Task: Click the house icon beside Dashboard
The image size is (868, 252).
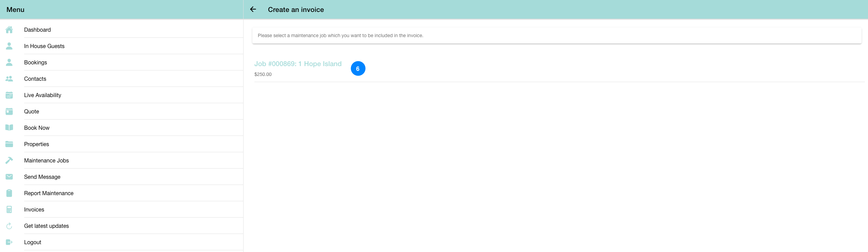Action: (9, 30)
